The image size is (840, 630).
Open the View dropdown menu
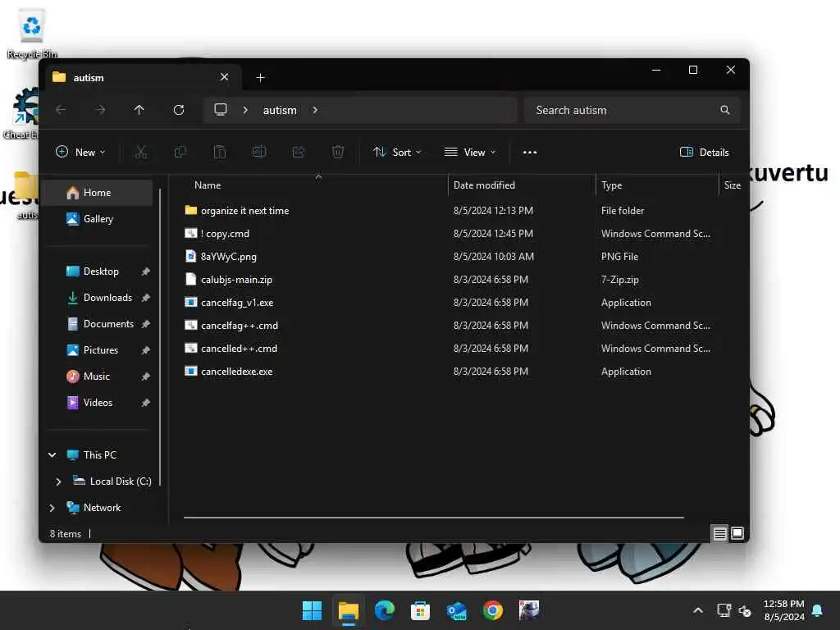[x=470, y=152]
